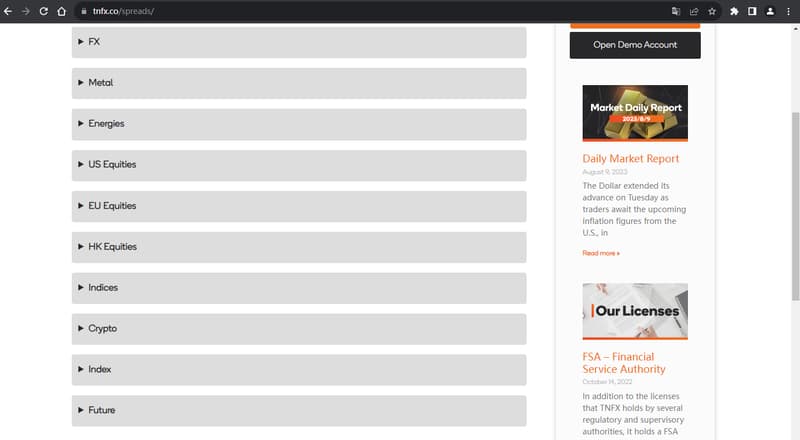
Task: Expand the HK Equities section
Action: [299, 247]
